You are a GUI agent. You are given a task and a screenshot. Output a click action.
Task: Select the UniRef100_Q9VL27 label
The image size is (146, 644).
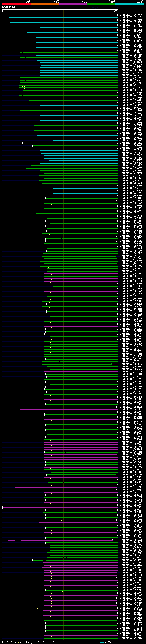(131, 347)
